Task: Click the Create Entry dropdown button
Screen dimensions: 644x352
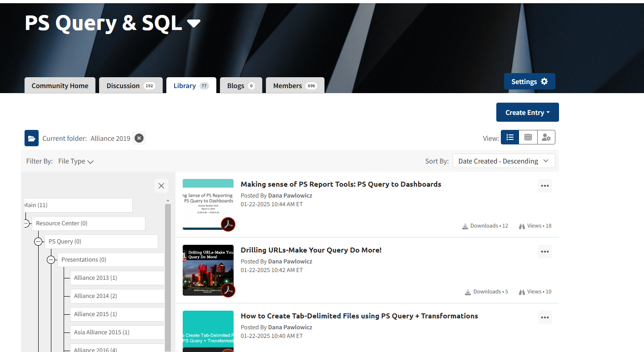Action: 528,112
